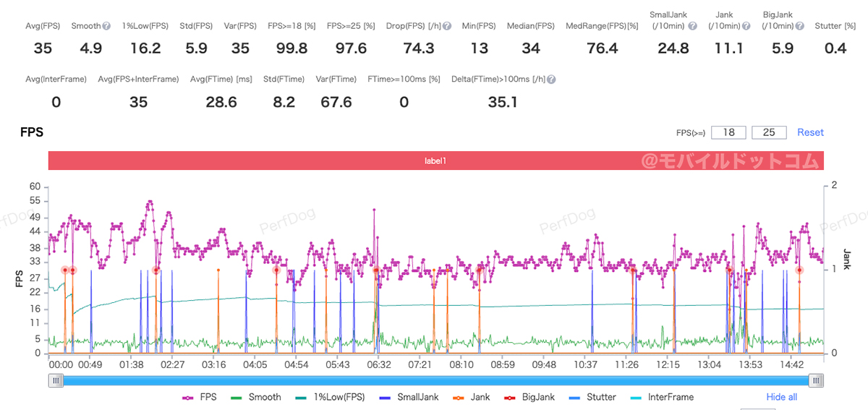
Task: Select the FPS threshold field containing 25
Action: point(769,132)
